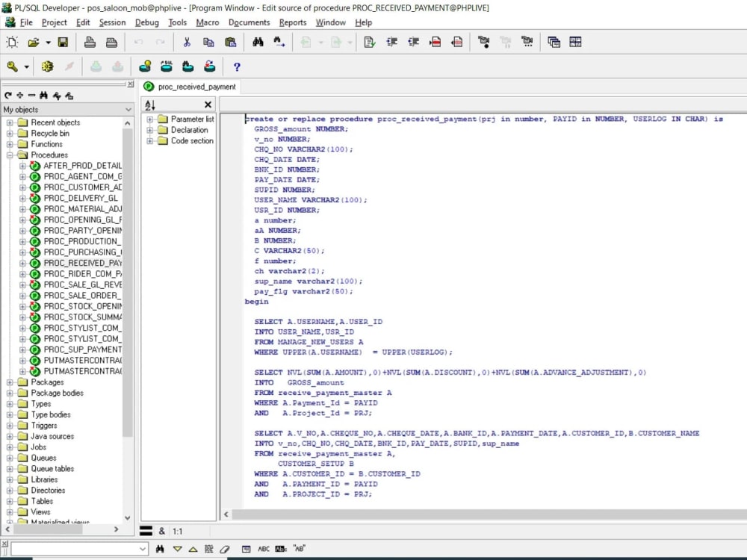Screen dimensions: 747x560
Task: Expand the Recent objects folder
Action: pos(10,123)
